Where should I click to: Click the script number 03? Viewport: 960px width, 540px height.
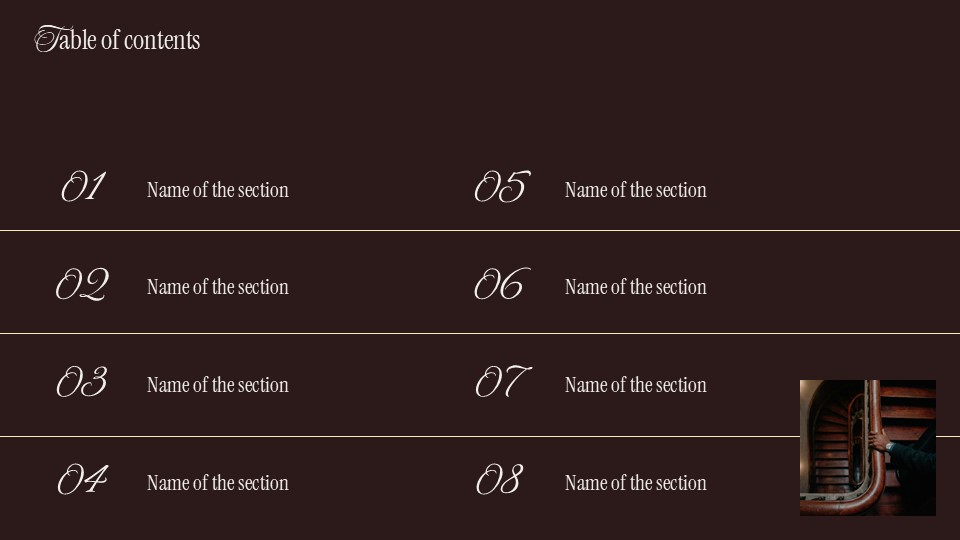[82, 383]
